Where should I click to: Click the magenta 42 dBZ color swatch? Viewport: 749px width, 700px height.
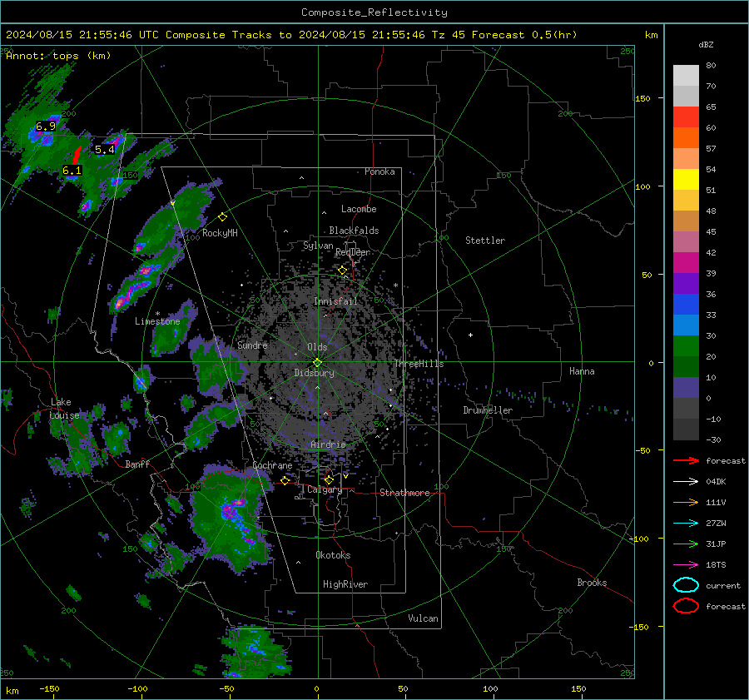click(686, 262)
